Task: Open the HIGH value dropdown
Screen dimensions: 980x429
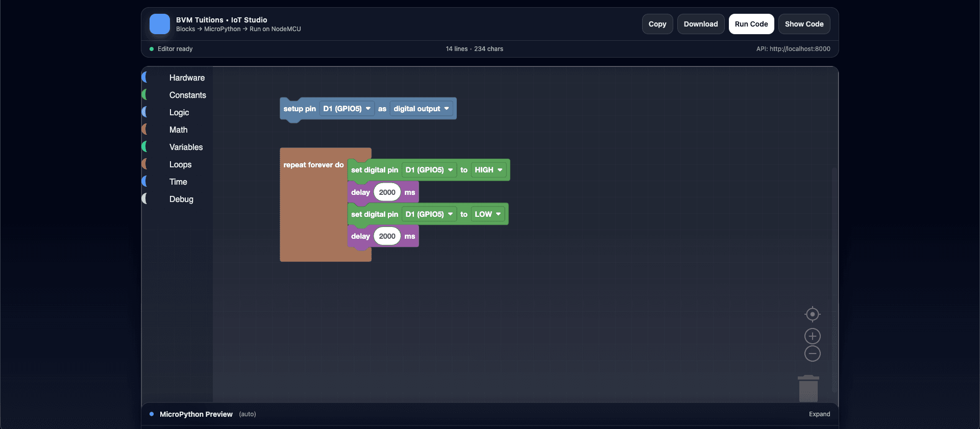Action: pyautogui.click(x=488, y=170)
